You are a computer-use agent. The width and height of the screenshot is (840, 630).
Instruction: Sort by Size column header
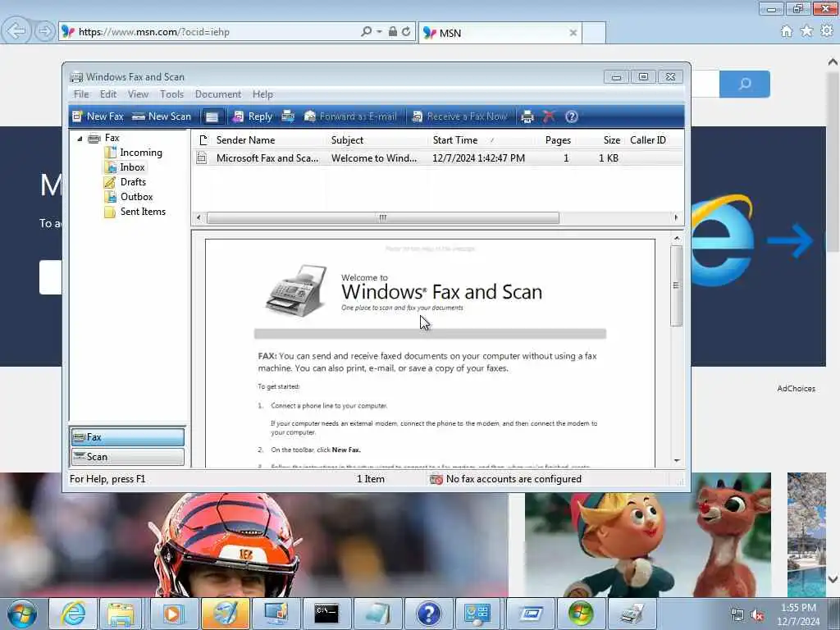pyautogui.click(x=611, y=140)
